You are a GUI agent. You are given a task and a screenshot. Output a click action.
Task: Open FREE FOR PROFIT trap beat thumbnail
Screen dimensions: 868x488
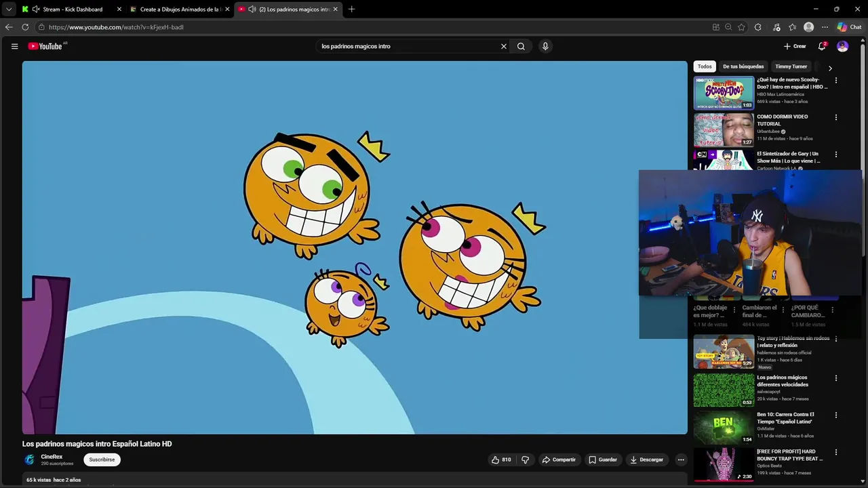tap(724, 464)
